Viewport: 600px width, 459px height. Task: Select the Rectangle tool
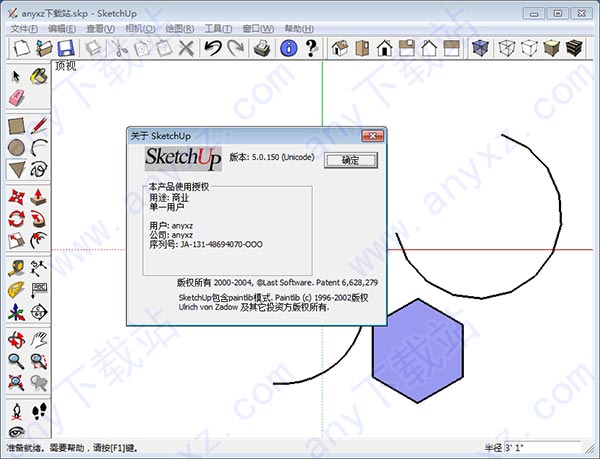coord(16,126)
